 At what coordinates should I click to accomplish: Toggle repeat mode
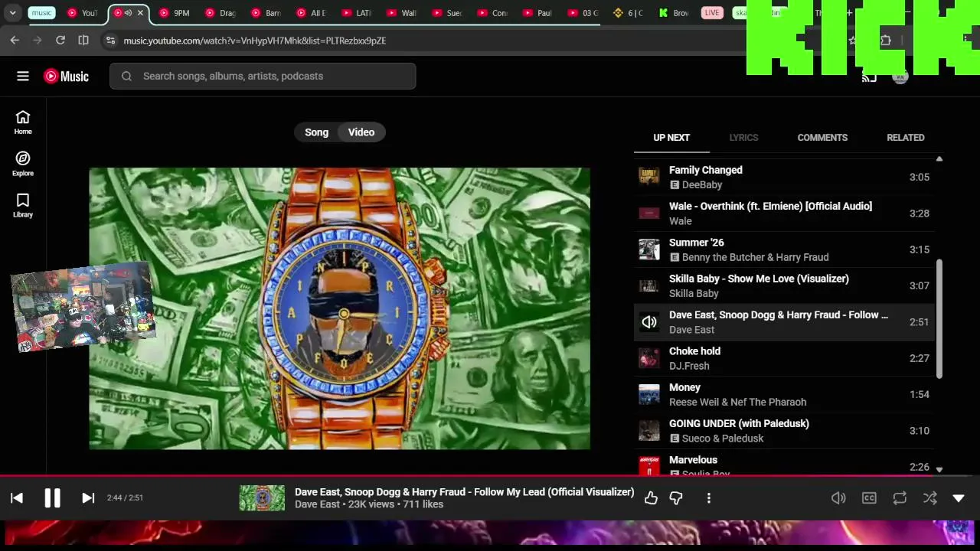tap(900, 498)
